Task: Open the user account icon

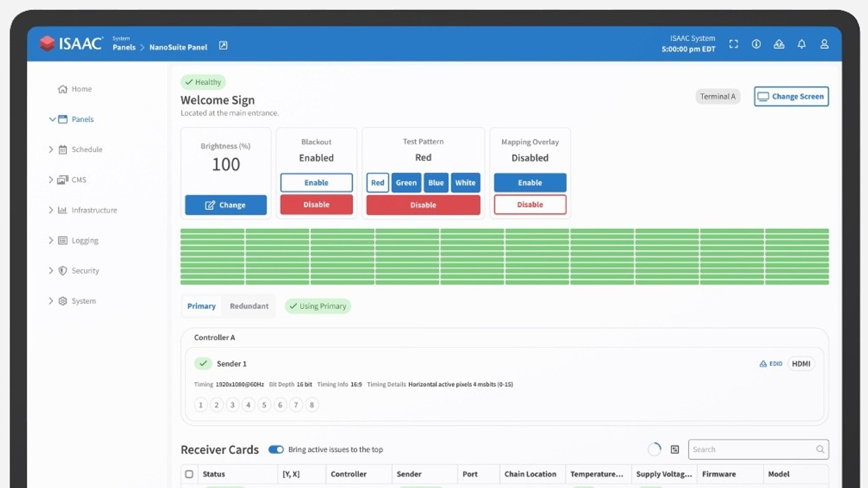Action: click(824, 44)
